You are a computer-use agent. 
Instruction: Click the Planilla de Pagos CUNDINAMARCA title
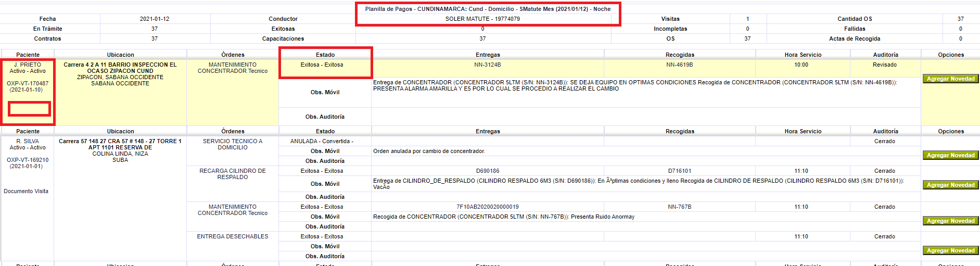(488, 9)
